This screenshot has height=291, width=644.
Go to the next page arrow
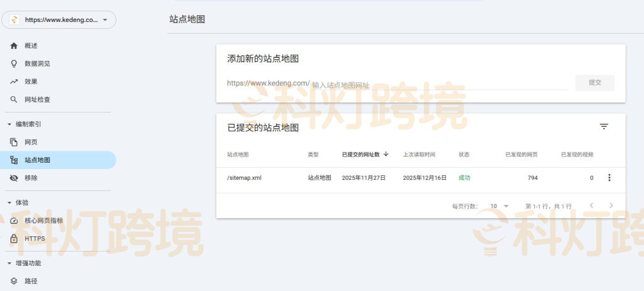611,206
